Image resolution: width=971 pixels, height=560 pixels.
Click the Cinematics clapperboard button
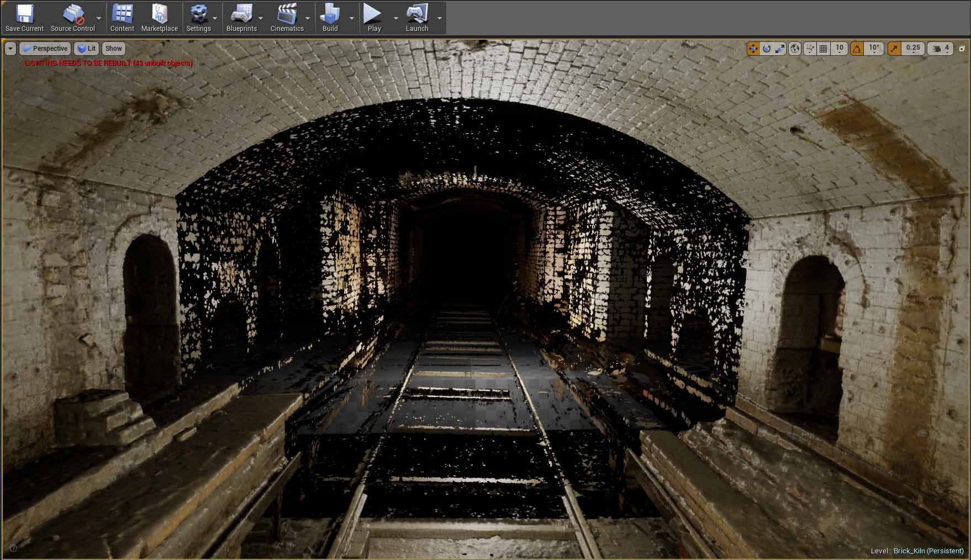click(x=287, y=18)
